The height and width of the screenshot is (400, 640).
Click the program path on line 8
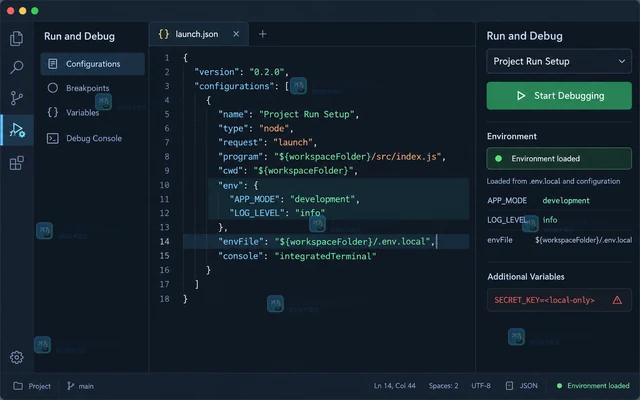click(x=358, y=157)
